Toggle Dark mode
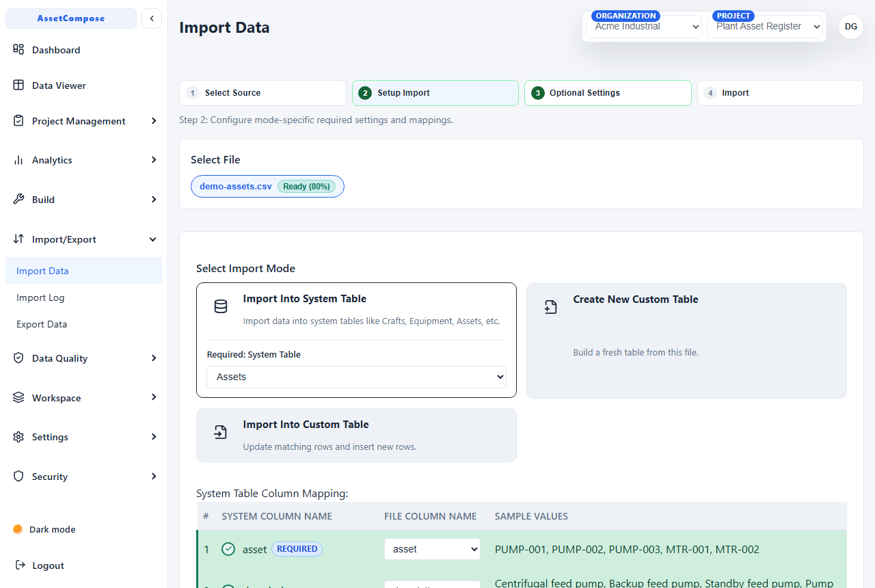This screenshot has width=875, height=588. click(x=44, y=529)
